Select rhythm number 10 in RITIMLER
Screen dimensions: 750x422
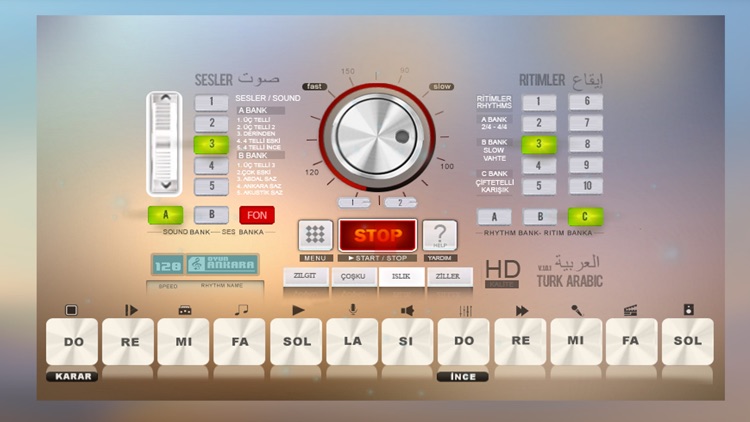point(586,186)
